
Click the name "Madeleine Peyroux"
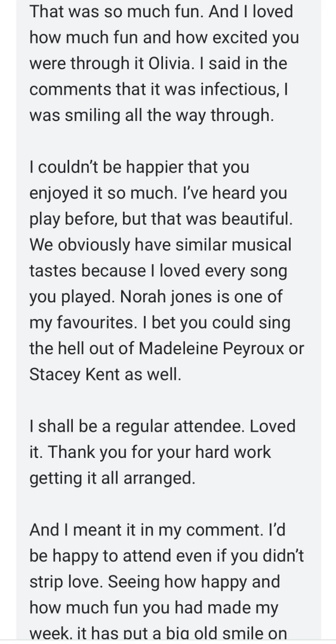[x=211, y=349]
